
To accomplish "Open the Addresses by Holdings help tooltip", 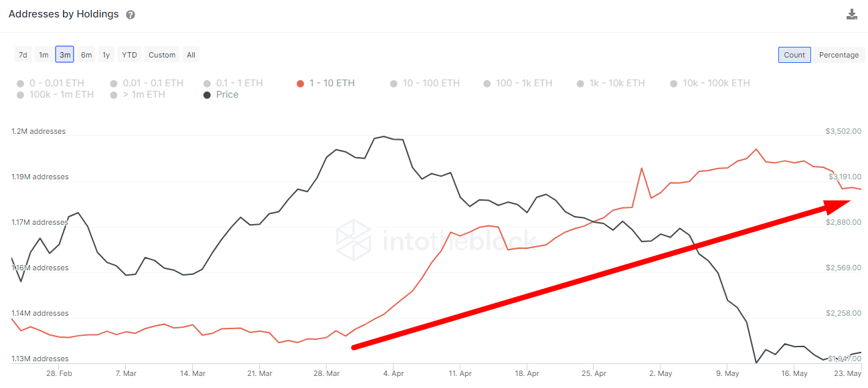I will (x=130, y=14).
